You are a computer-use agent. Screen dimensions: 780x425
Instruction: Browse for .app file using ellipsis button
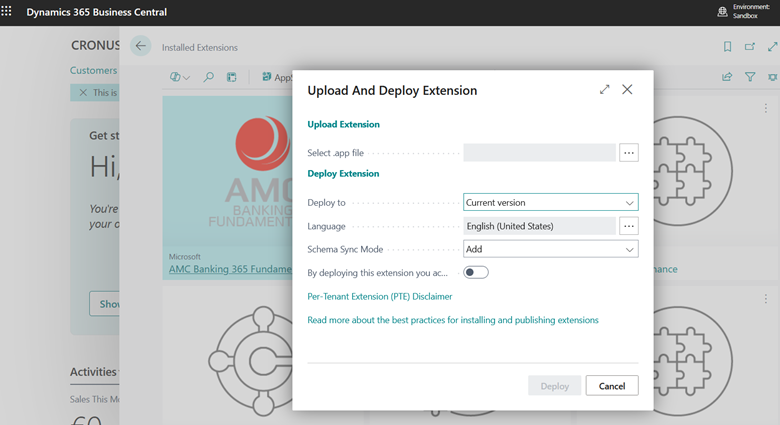(628, 153)
